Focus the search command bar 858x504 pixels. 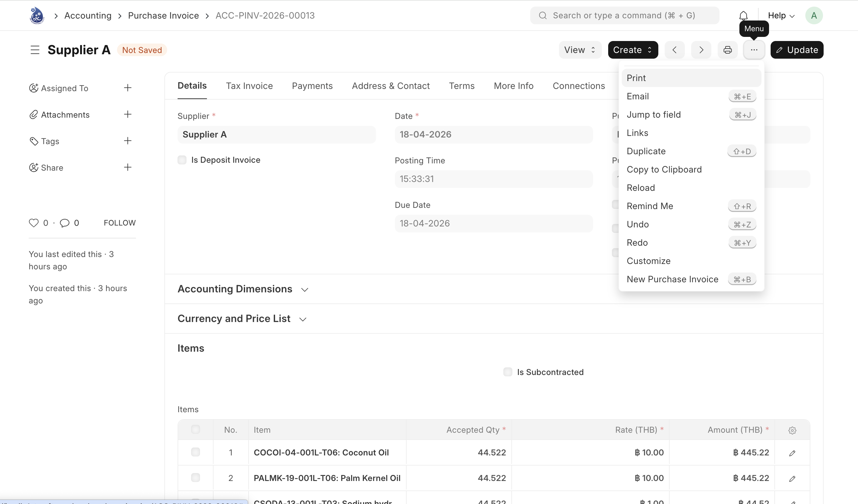pyautogui.click(x=625, y=16)
